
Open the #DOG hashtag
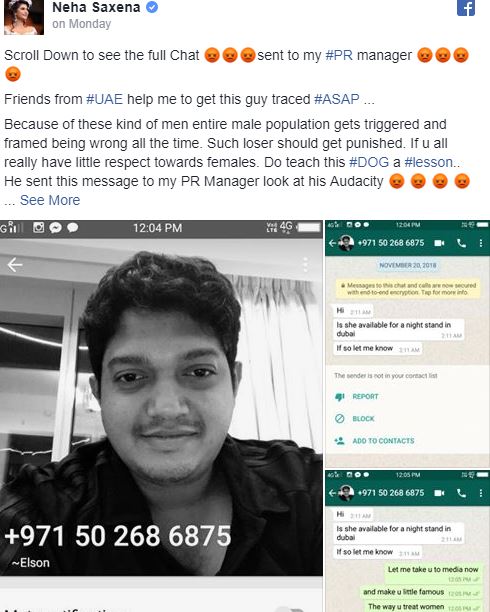click(369, 162)
